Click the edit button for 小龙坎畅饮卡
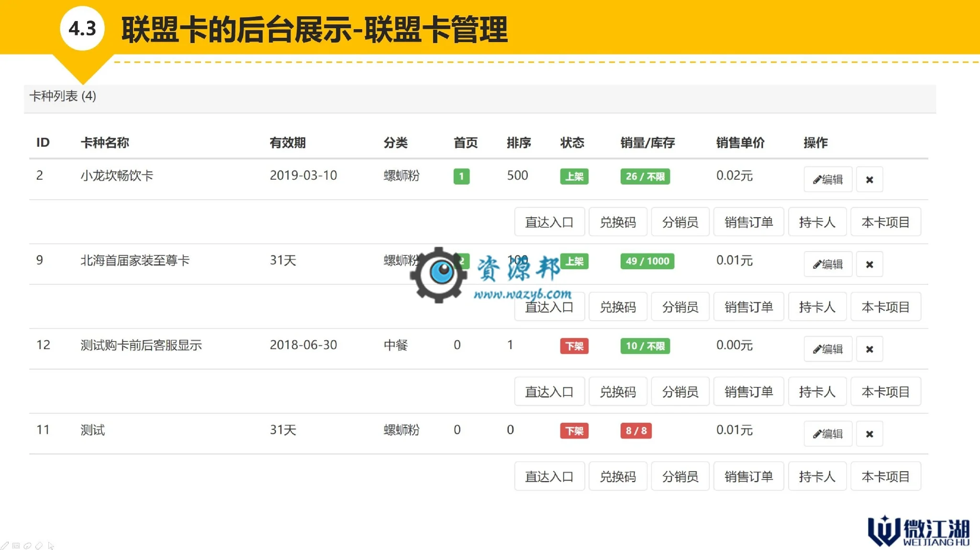This screenshot has height=550, width=980. (x=828, y=179)
